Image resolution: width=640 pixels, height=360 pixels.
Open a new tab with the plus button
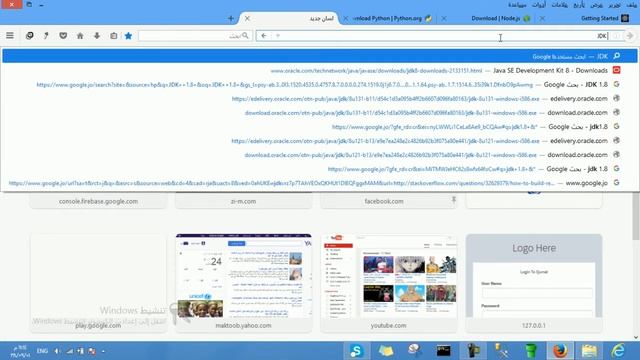tap(231, 18)
